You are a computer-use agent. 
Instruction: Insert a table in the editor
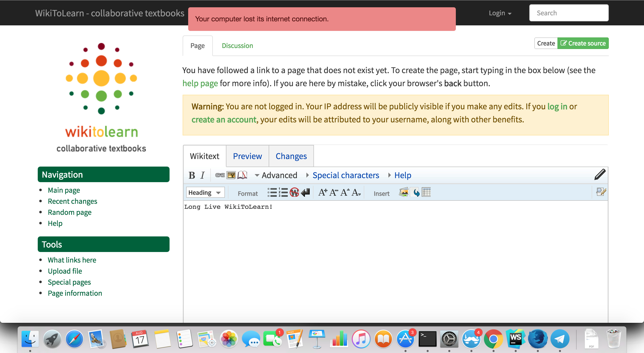click(x=426, y=192)
